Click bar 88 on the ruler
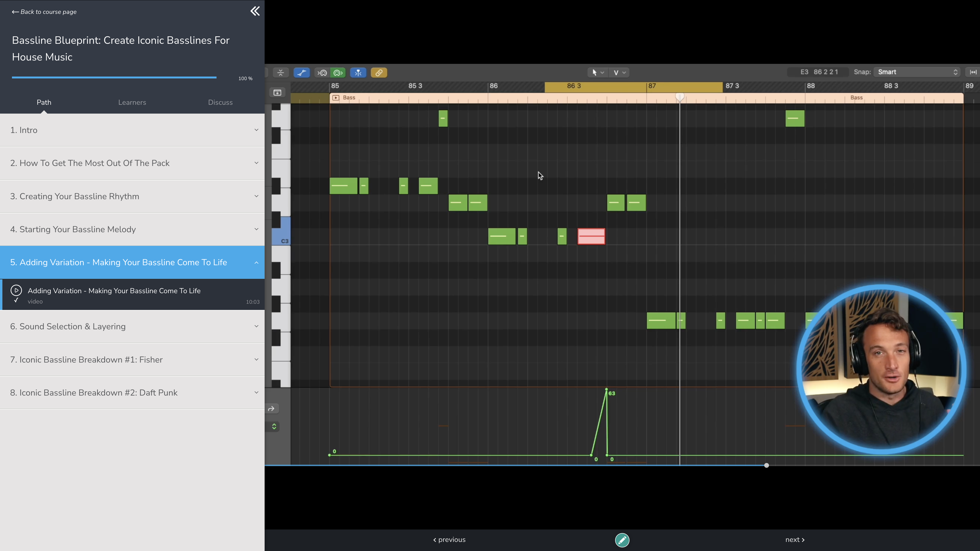Viewport: 980px width, 551px height. 811,86
